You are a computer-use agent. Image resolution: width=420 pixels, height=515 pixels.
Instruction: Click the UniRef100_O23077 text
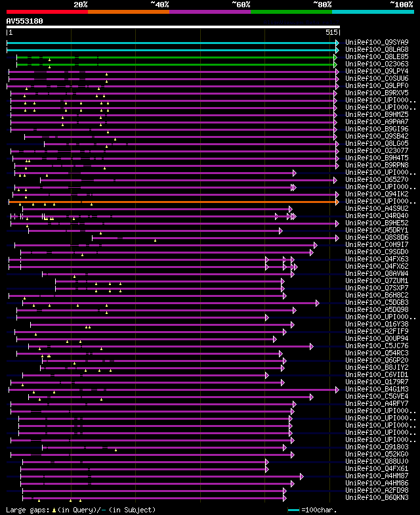377,151
